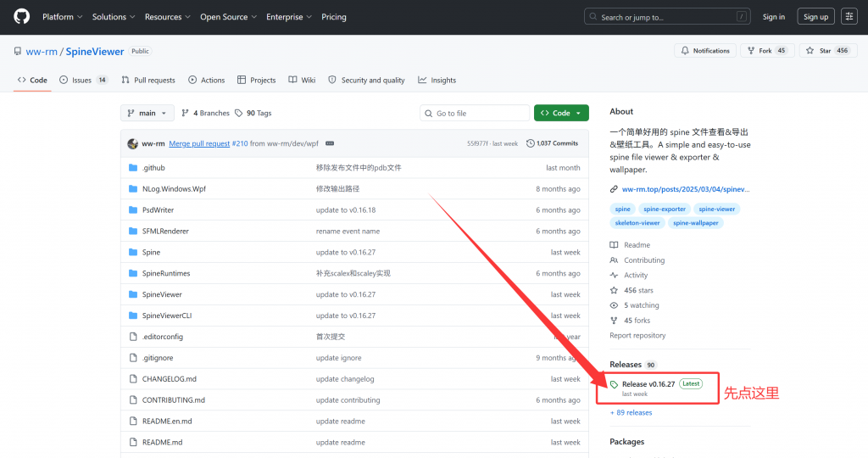Viewport: 868px width, 458px height.
Task: Expand the Open Source menu
Action: click(x=229, y=17)
